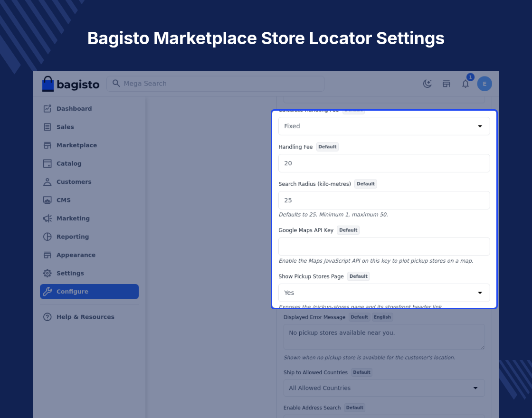
Task: Click the Configure wrench icon
Action: pyautogui.click(x=47, y=292)
